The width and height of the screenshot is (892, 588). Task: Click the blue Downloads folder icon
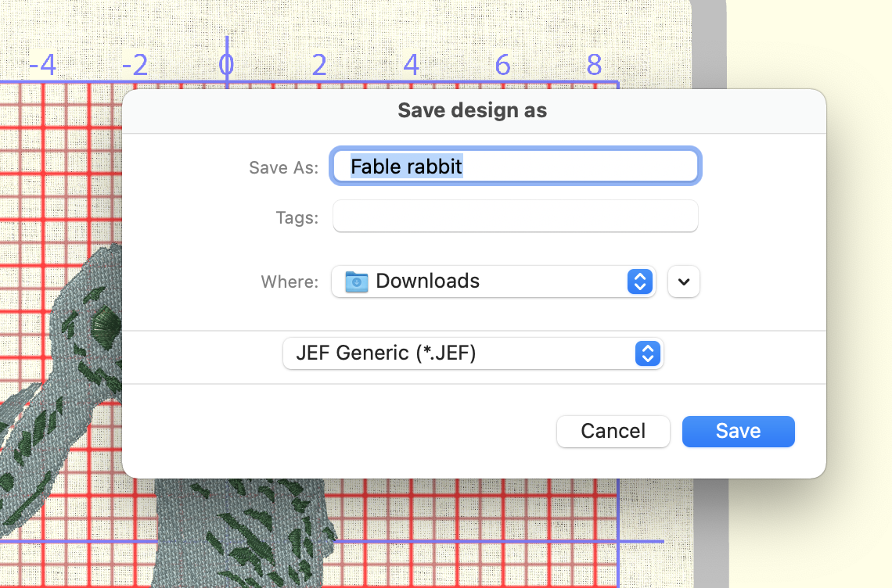tap(357, 281)
